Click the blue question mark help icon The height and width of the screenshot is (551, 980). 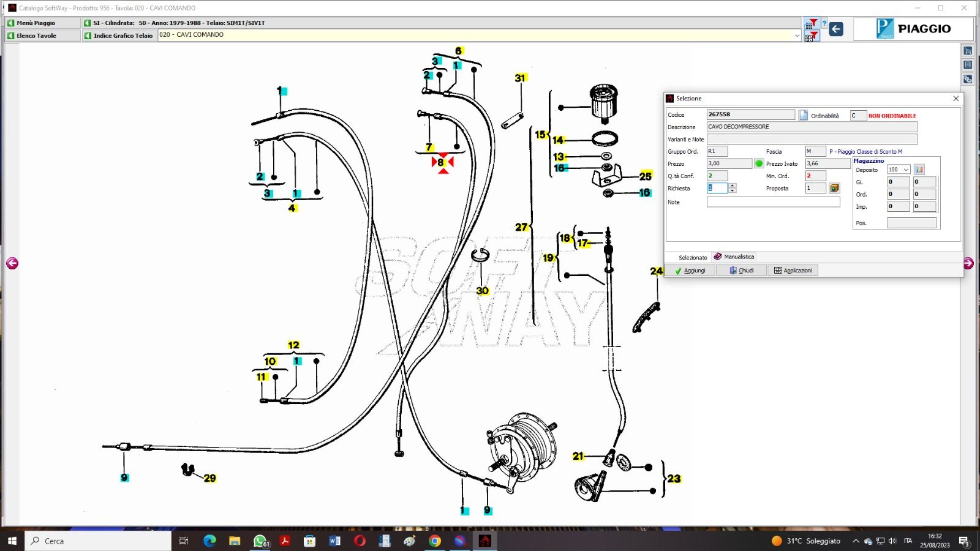click(824, 24)
